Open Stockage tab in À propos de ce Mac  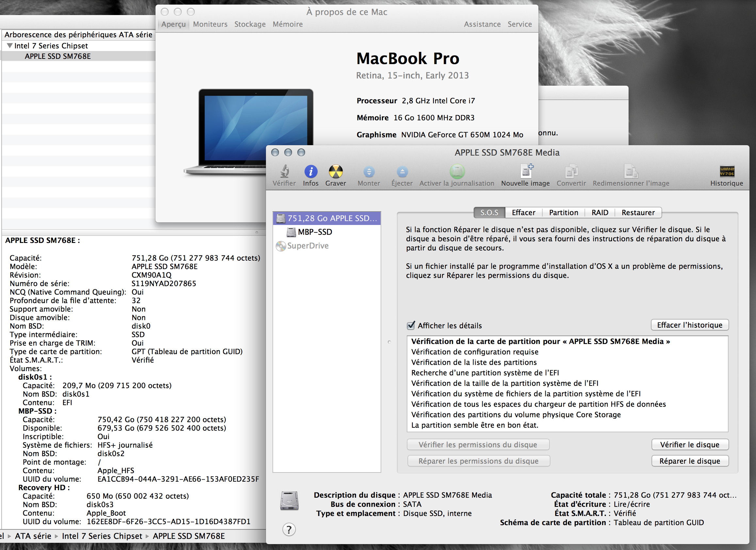coord(250,24)
